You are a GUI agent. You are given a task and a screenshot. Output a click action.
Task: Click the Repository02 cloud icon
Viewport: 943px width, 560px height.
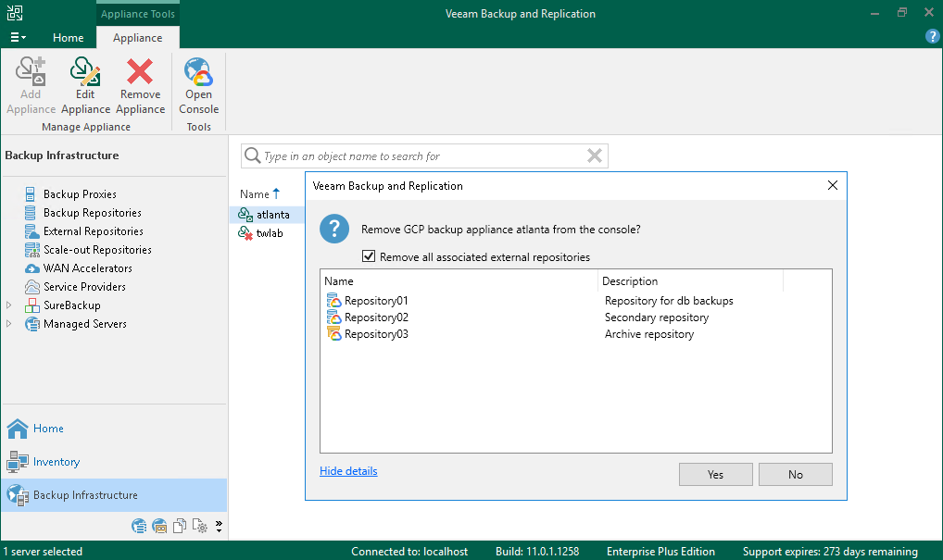tap(333, 317)
